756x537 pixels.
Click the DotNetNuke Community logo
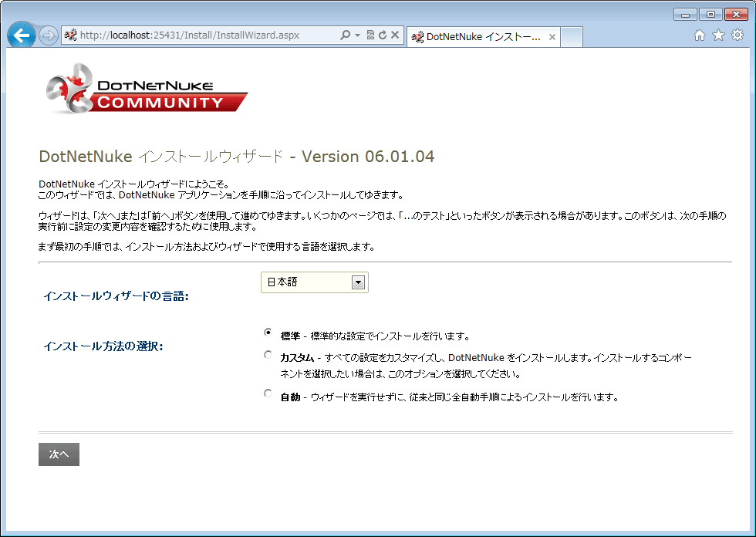point(147,89)
